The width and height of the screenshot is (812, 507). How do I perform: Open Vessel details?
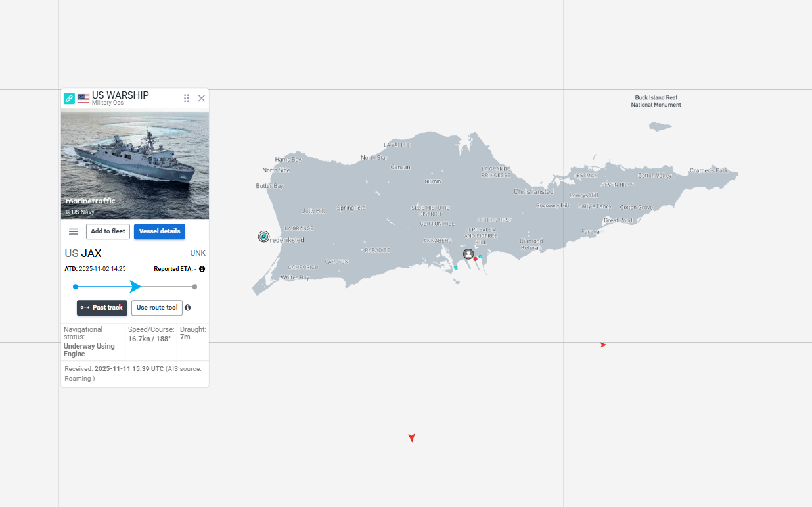pyautogui.click(x=160, y=231)
